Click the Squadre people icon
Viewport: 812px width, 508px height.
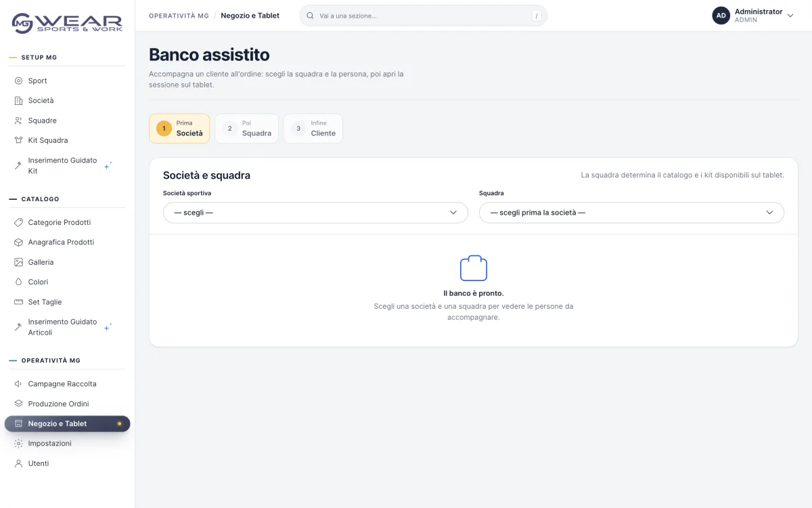18,121
